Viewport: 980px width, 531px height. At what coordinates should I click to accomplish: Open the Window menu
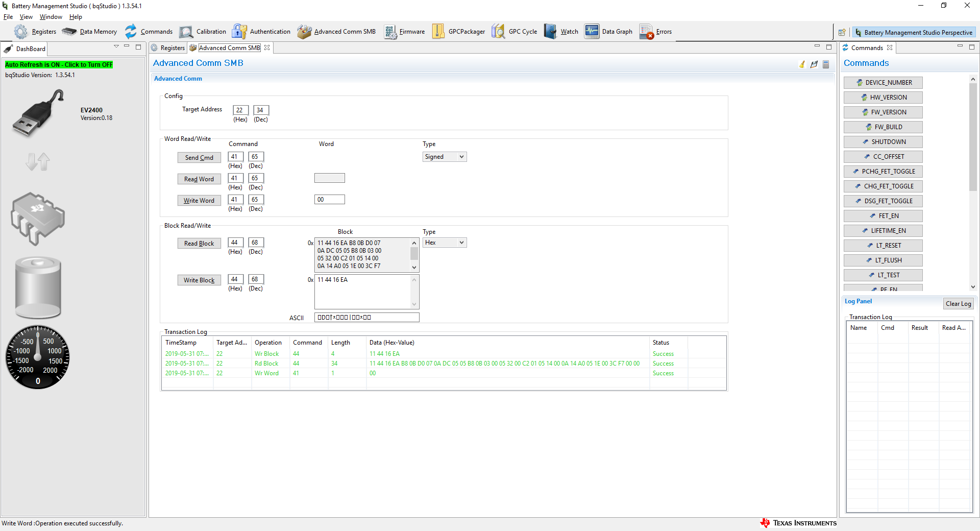tap(51, 17)
